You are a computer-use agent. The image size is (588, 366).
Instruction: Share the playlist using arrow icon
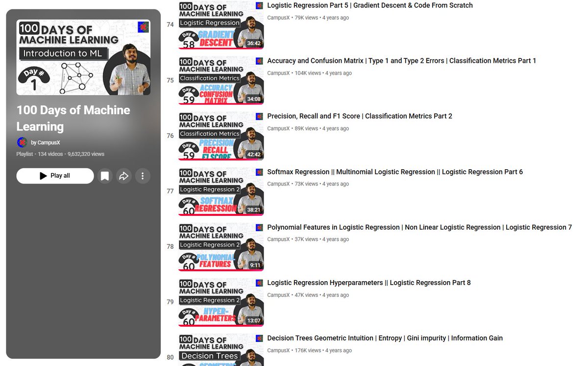123,176
